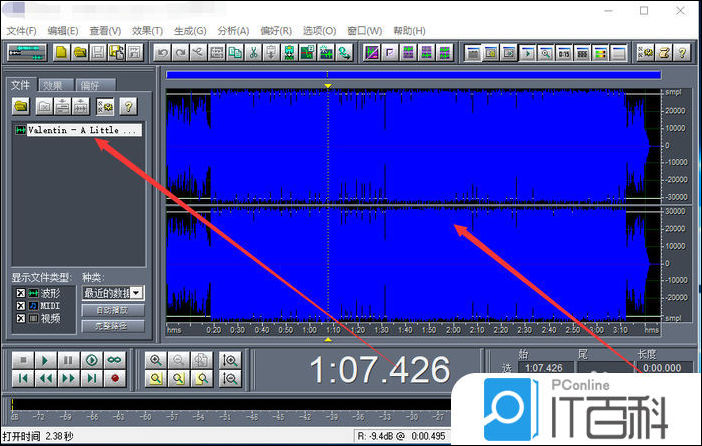The width and height of the screenshot is (702, 446).
Task: Click the Rewind double-arrow button
Action: pyautogui.click(x=45, y=379)
